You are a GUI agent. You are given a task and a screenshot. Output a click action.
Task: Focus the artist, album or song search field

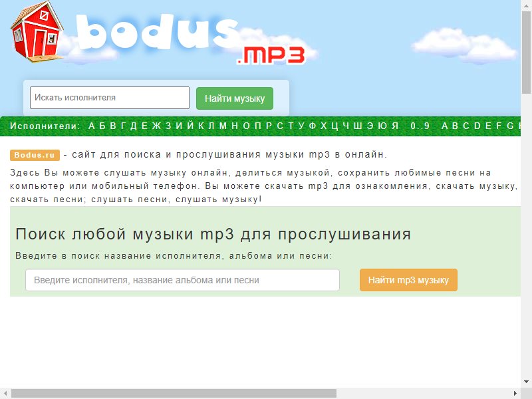tap(182, 280)
